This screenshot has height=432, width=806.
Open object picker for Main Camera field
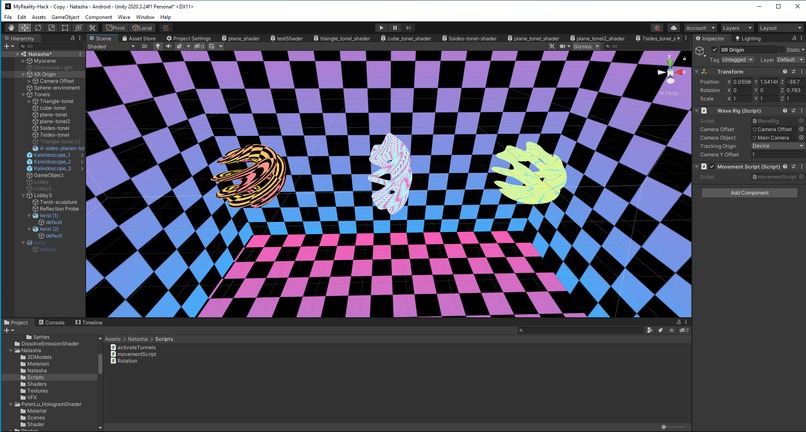coord(801,138)
